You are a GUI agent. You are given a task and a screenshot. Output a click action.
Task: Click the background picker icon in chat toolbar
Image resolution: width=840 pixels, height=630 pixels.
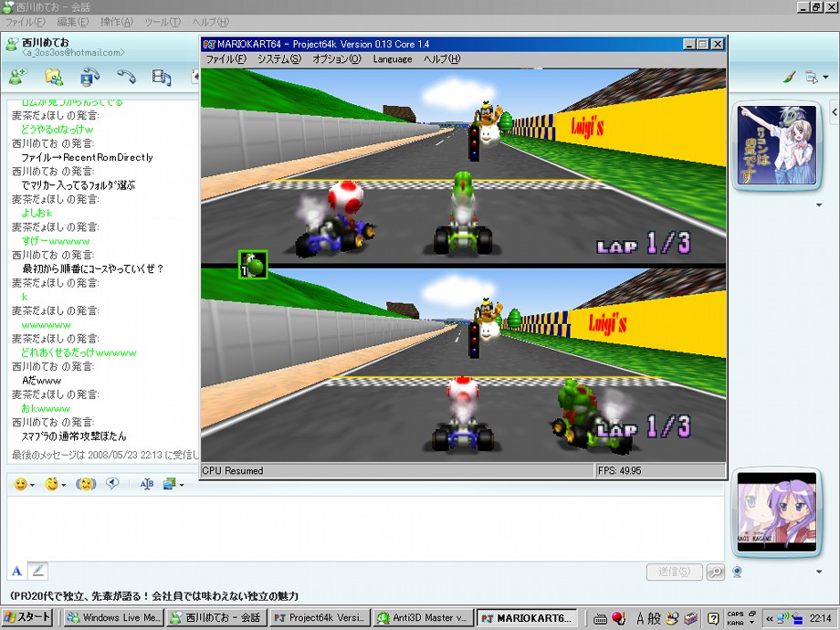click(169, 484)
